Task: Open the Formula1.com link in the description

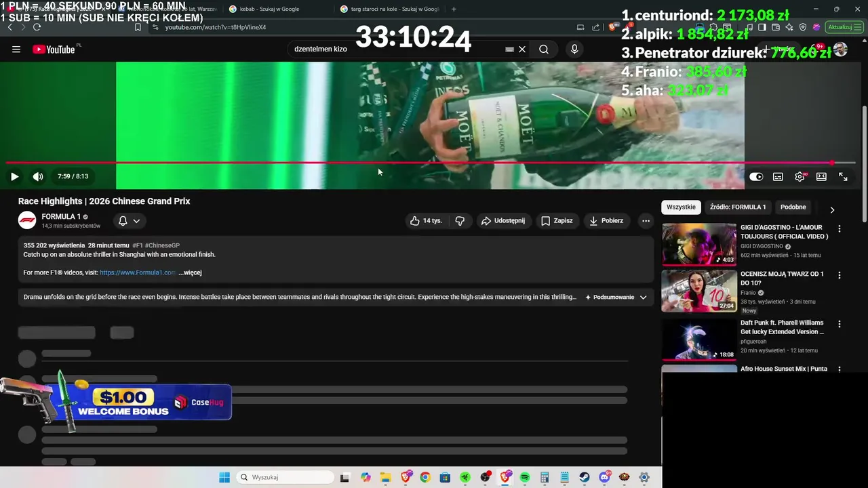Action: [x=138, y=272]
